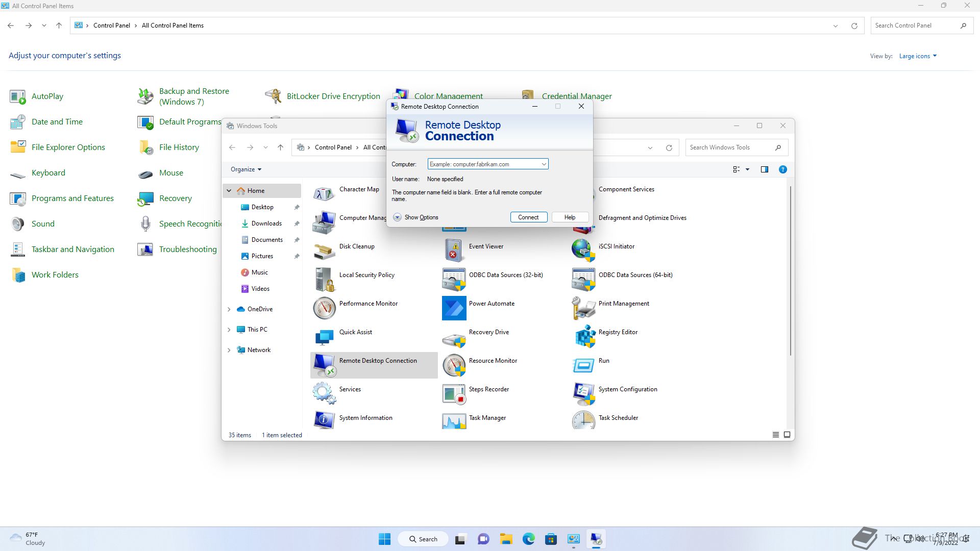Open the Computer name dropdown

click(544, 164)
